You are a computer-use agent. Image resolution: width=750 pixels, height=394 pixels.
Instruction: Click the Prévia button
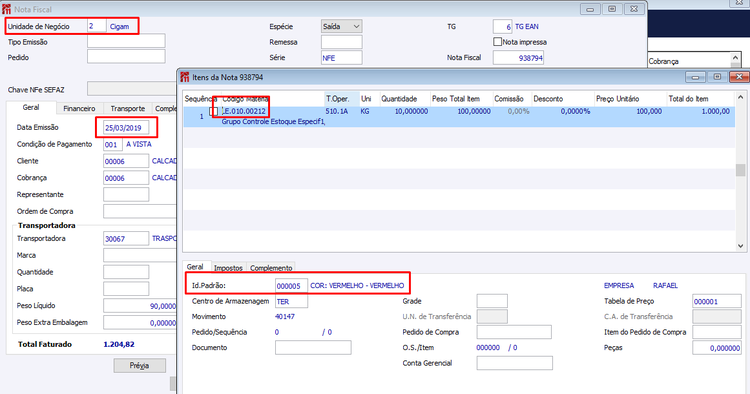pyautogui.click(x=140, y=365)
